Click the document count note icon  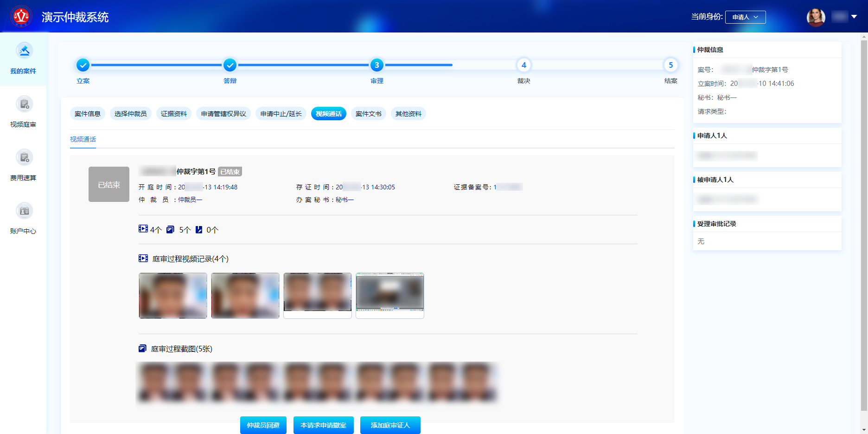[199, 229]
